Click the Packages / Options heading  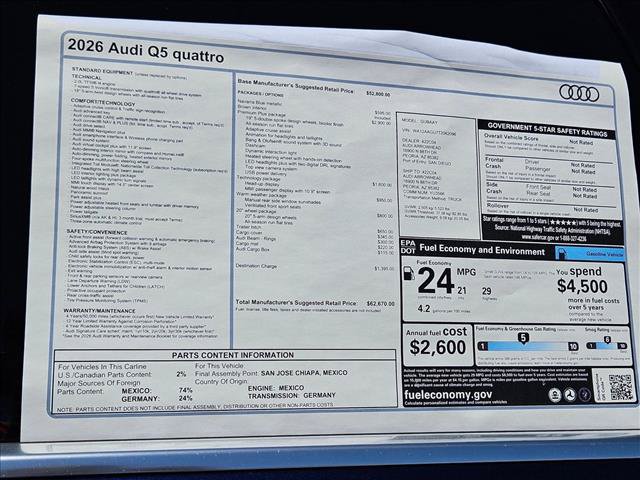pyautogui.click(x=260, y=94)
